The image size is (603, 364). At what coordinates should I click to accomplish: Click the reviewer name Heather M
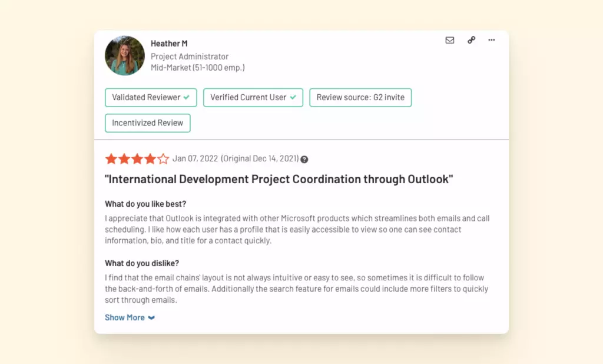[169, 44]
